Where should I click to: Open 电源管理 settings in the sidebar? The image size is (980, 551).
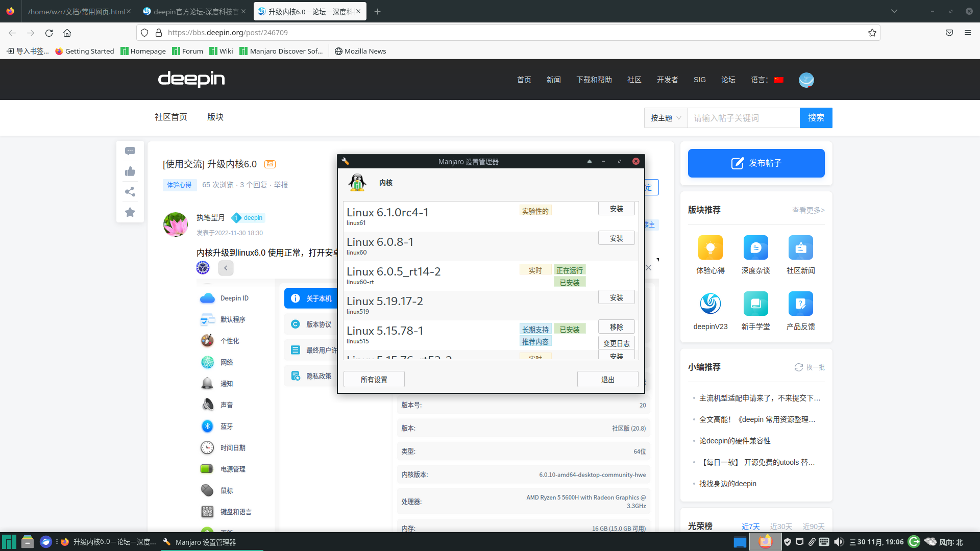232,468
